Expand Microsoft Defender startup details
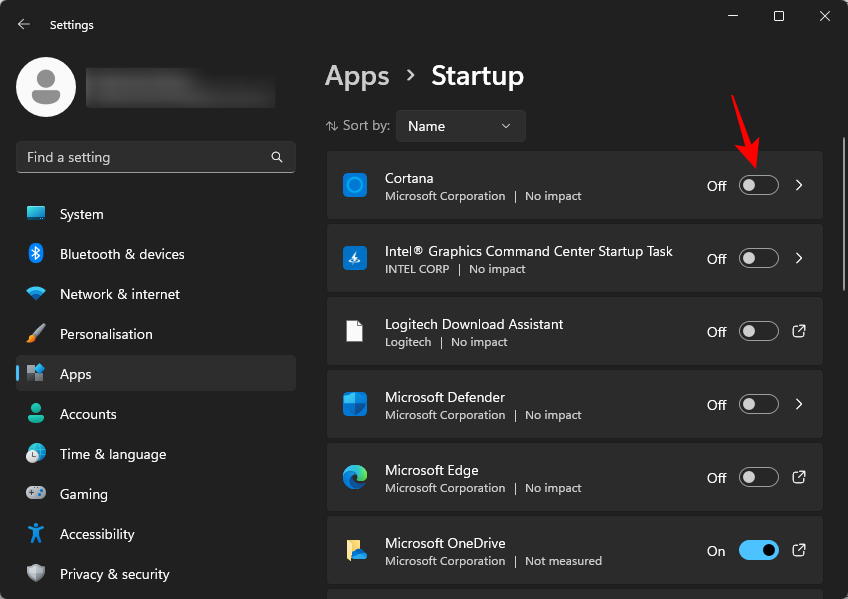The height and width of the screenshot is (599, 848). coord(798,405)
